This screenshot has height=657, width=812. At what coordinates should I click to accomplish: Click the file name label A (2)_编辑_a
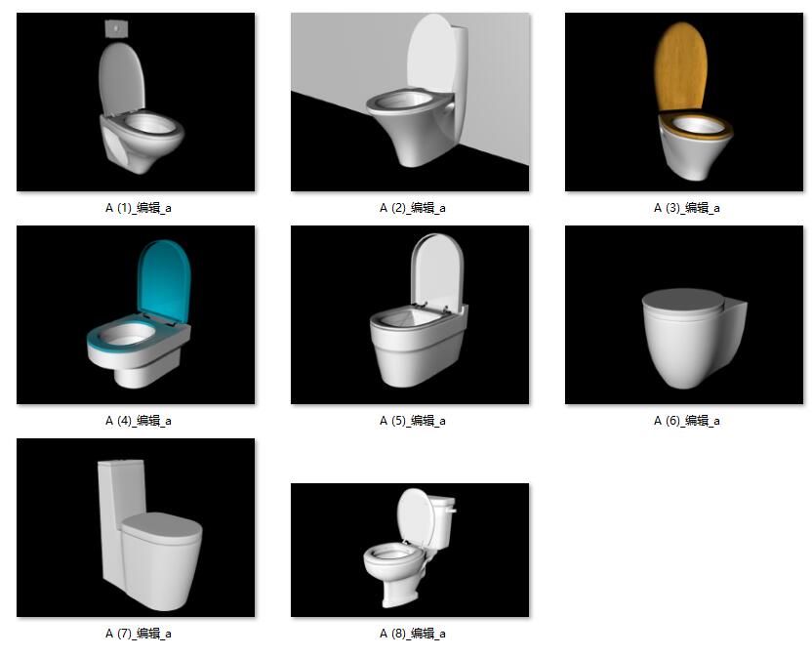coord(413,208)
